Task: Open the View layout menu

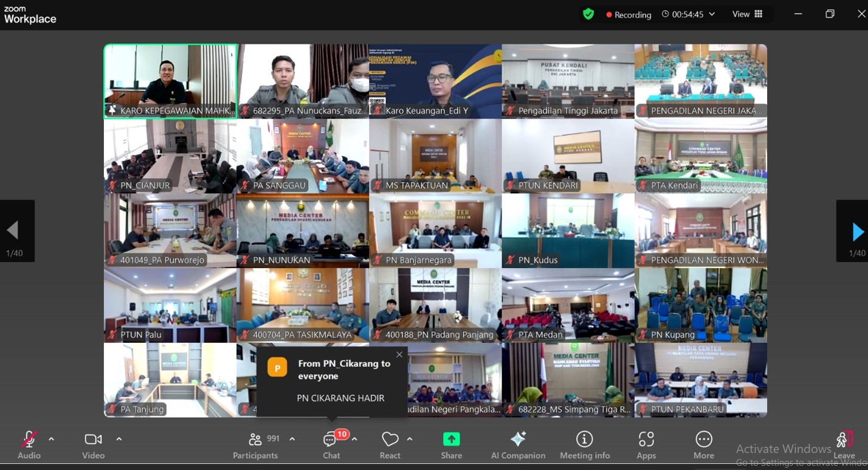Action: tap(747, 14)
